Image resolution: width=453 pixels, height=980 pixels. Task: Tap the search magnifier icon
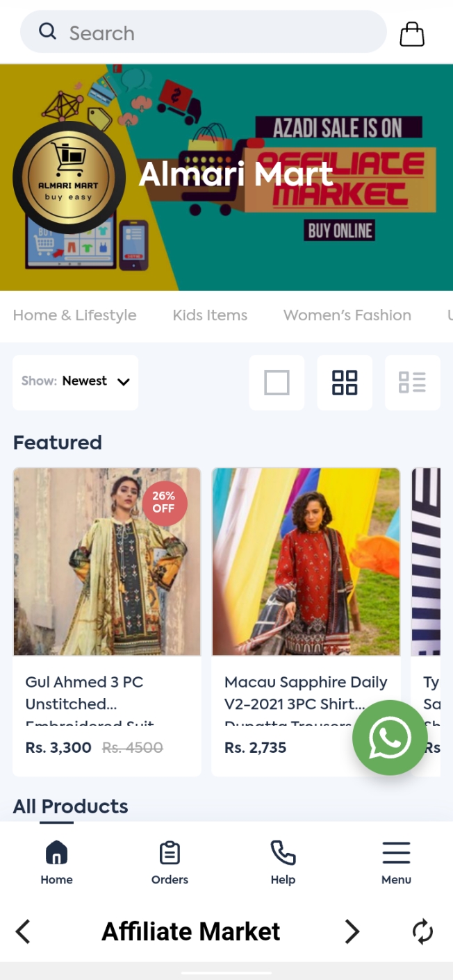coord(47,31)
